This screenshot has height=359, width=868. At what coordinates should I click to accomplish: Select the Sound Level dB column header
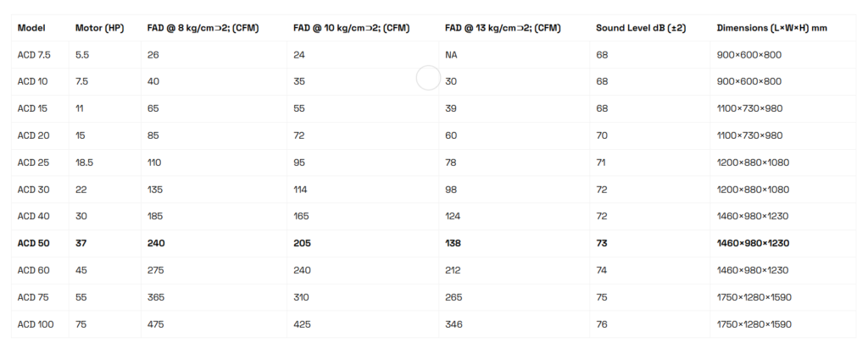click(641, 28)
